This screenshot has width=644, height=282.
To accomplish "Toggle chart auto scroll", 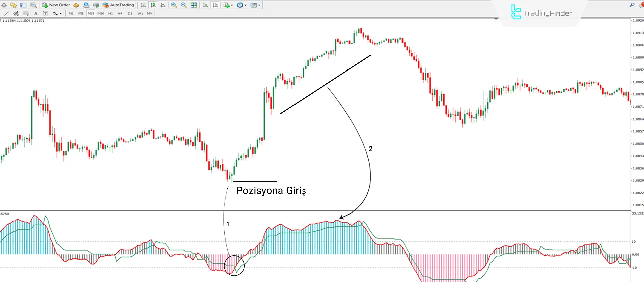I will coord(206,5).
